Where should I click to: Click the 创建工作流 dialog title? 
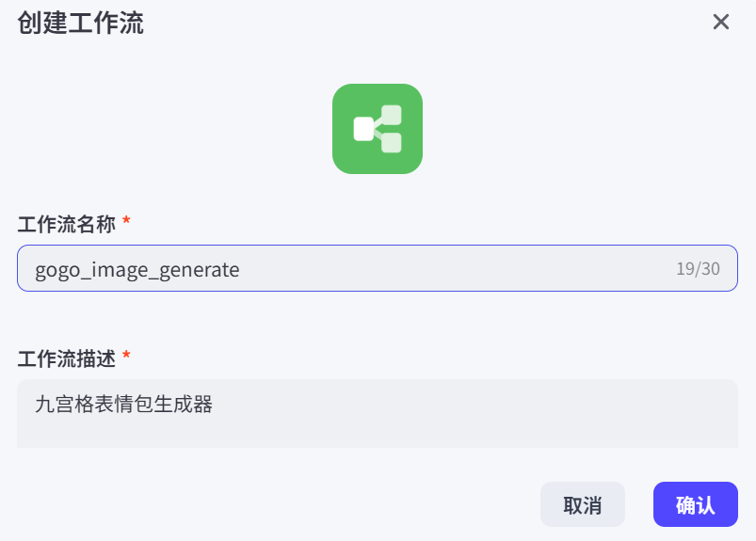[x=80, y=24]
